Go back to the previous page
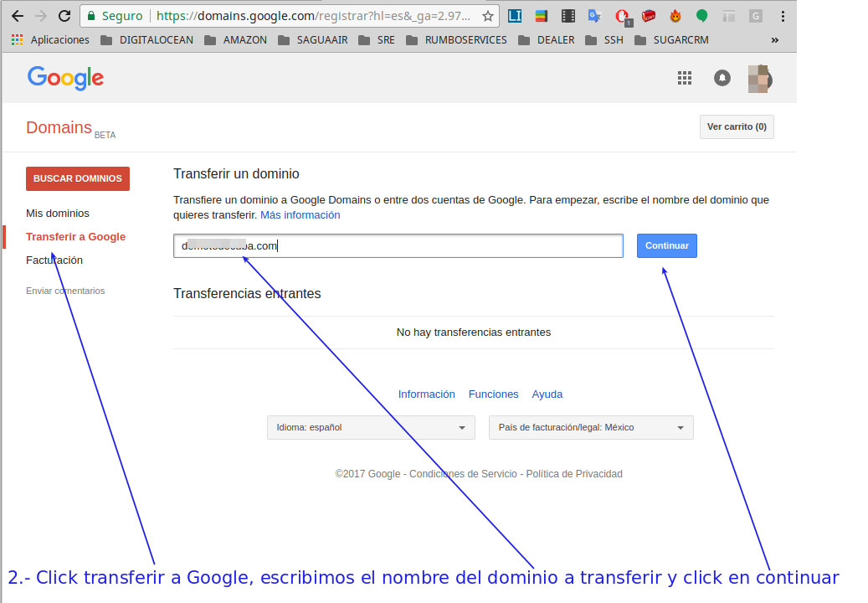868x603 pixels. click(x=18, y=16)
